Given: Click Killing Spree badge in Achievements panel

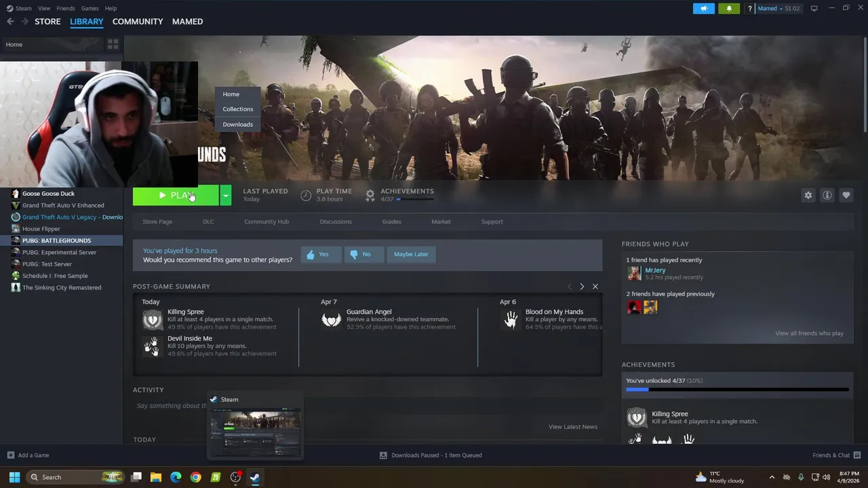Looking at the screenshot, I should (x=637, y=417).
